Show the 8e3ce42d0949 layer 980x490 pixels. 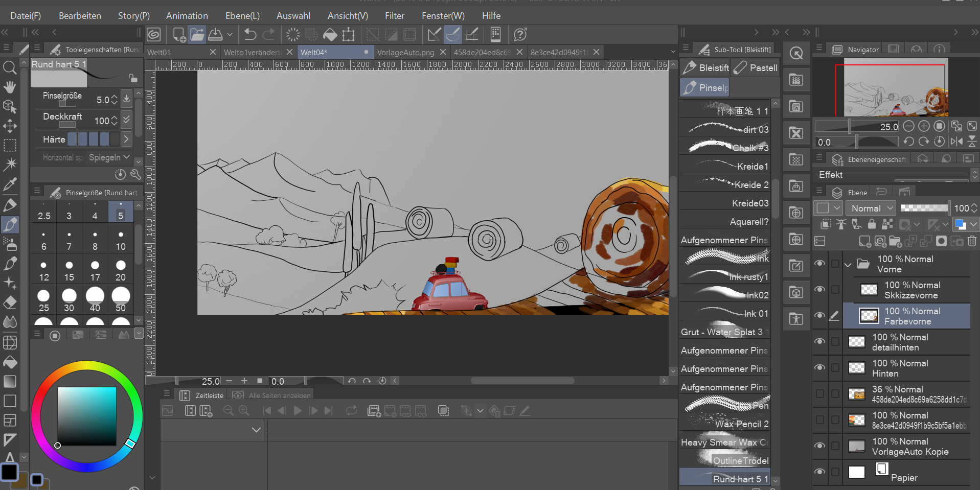pyautogui.click(x=819, y=420)
